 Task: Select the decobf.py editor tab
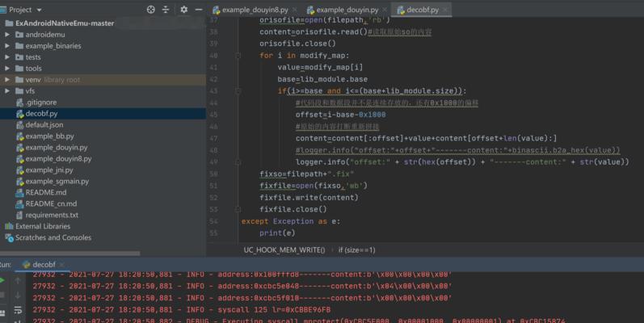423,10
